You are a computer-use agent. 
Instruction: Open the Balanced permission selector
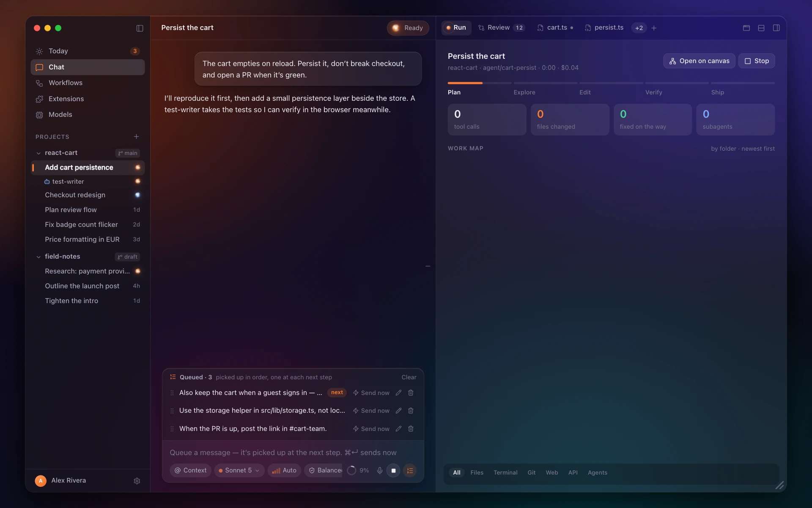tap(324, 470)
